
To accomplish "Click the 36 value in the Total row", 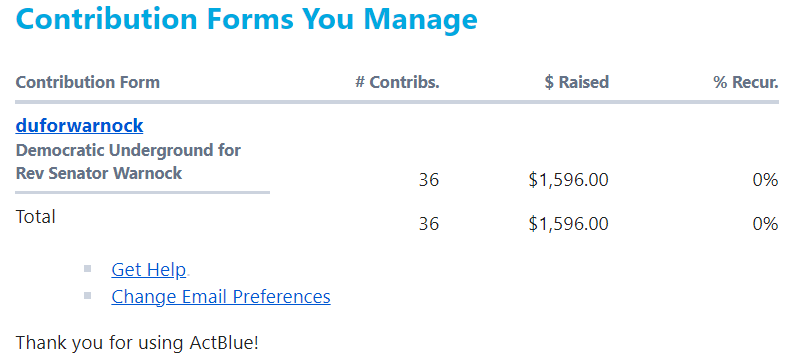I will 429,224.
